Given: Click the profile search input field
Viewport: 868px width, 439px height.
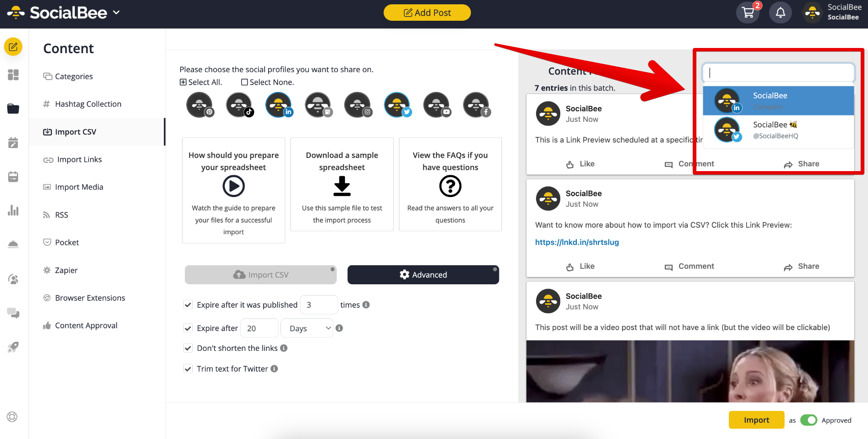Looking at the screenshot, I should click(x=778, y=73).
